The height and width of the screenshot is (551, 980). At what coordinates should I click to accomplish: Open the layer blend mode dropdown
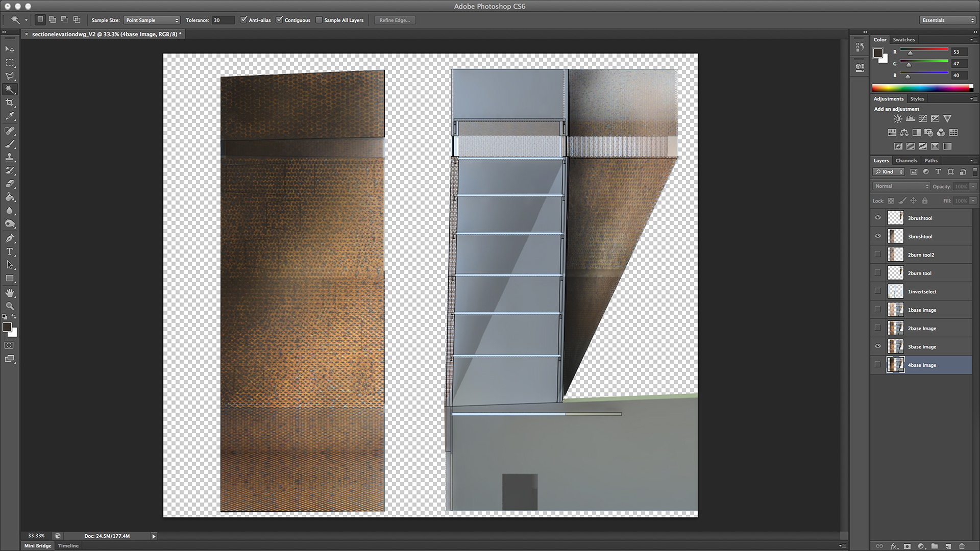[901, 186]
